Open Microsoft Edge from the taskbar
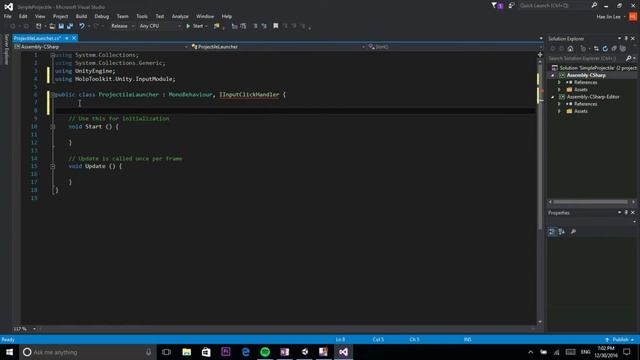Viewport: 640px width, 360px height. pyautogui.click(x=246, y=352)
